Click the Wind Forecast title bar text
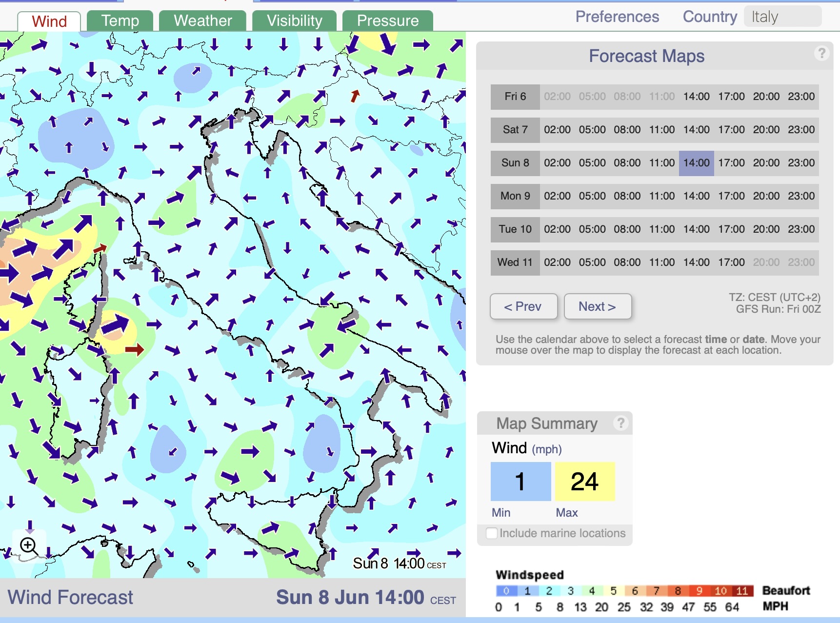840x623 pixels. click(70, 598)
